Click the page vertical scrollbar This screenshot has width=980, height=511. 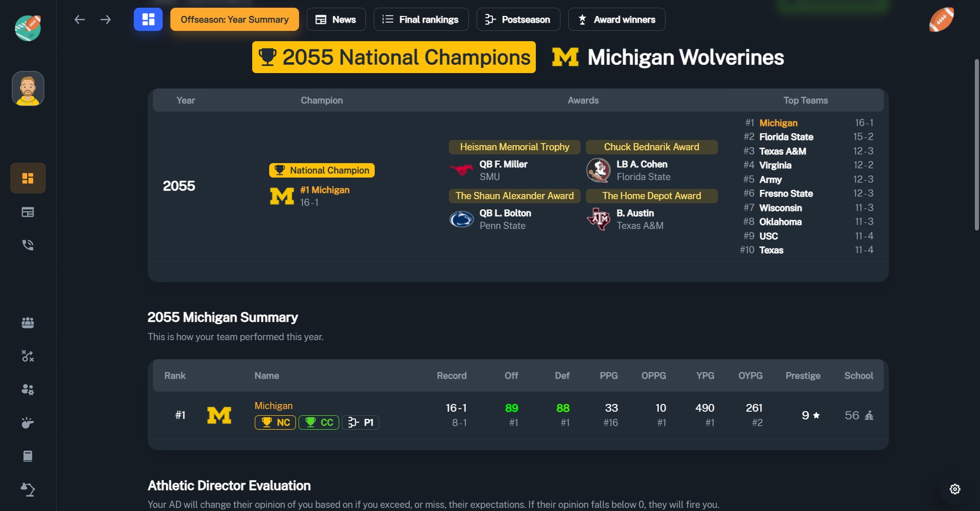click(976, 144)
